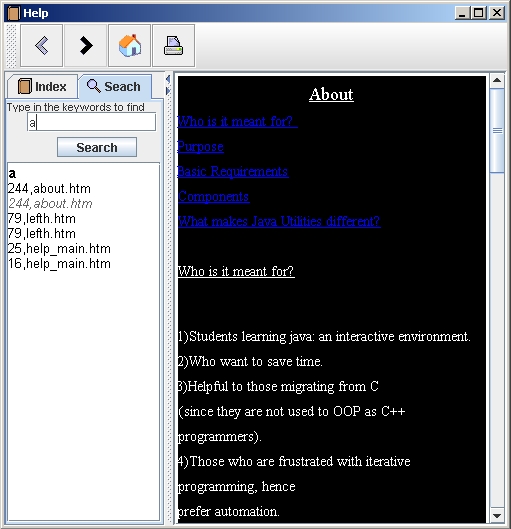The width and height of the screenshot is (511, 529).
Task: Open first 244,about.htm search result
Action: click(x=49, y=189)
